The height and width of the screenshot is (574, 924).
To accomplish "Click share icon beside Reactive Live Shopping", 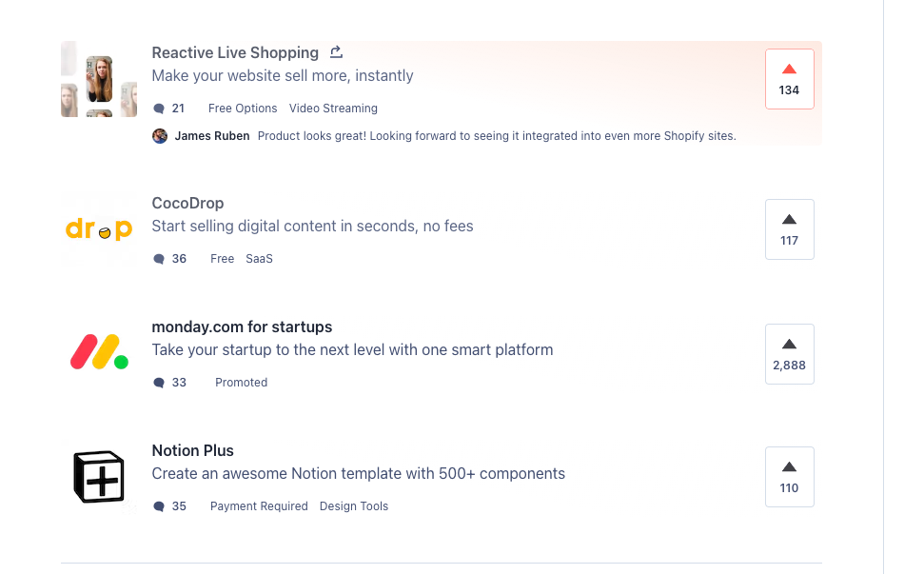I will (x=336, y=51).
